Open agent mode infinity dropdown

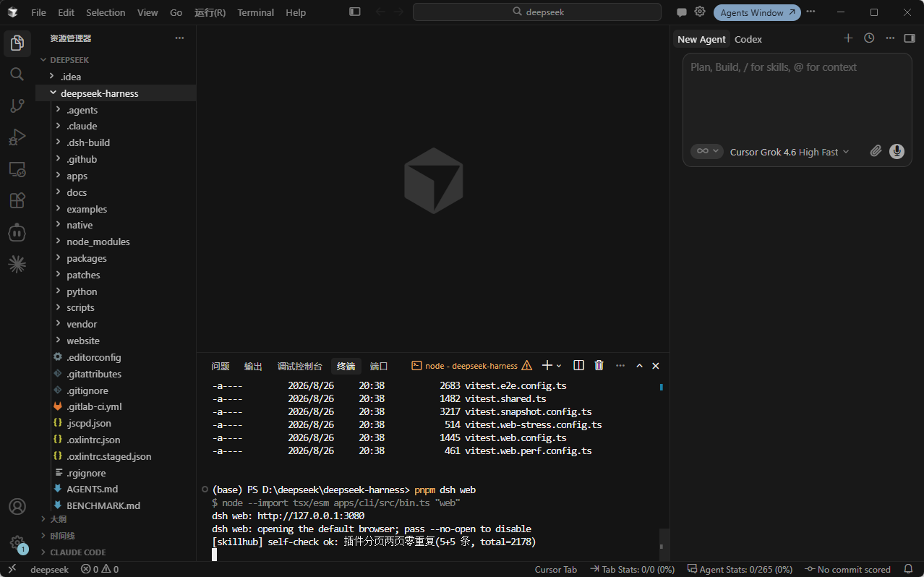(707, 151)
